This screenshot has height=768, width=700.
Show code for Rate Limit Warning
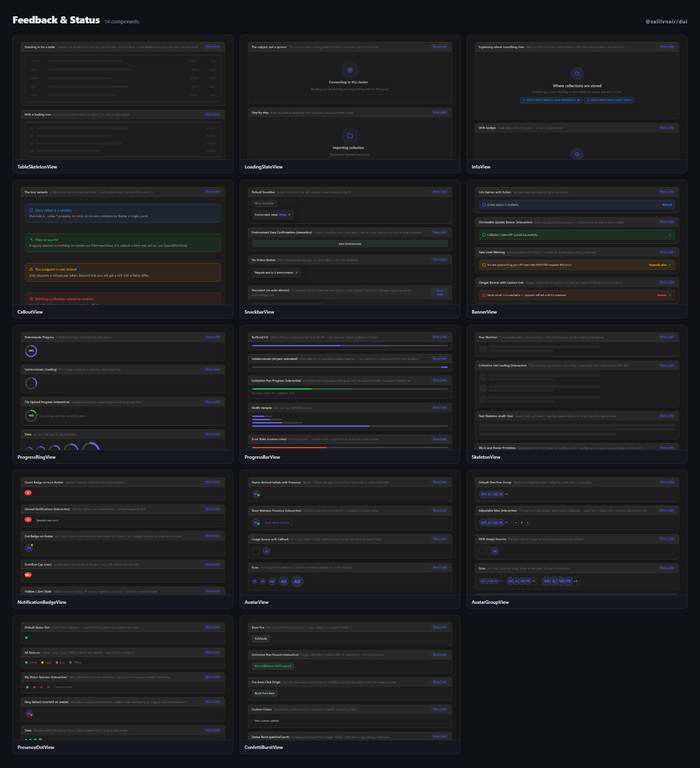tap(667, 252)
